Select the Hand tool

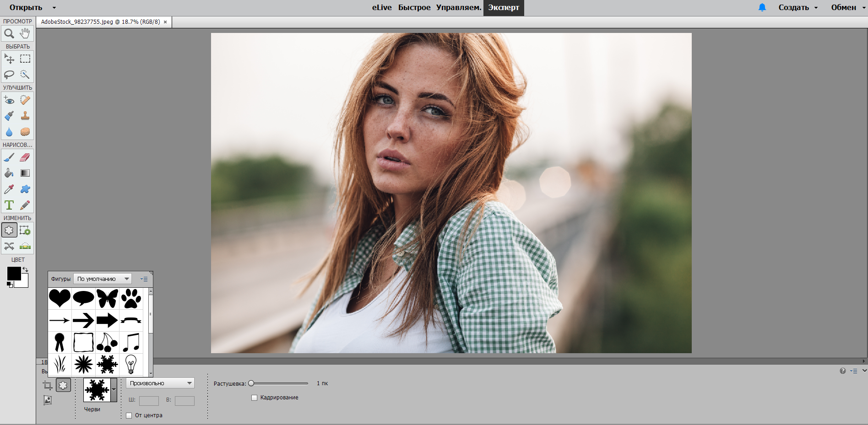(x=25, y=33)
